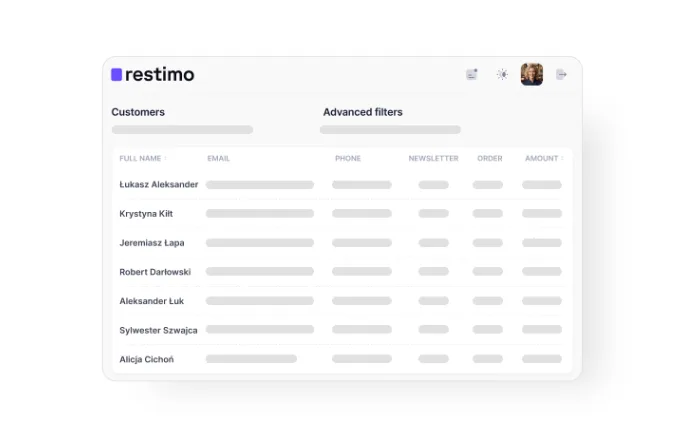The image size is (684, 422).
Task: Click the amount cell for Sylwester Szwajca
Action: click(542, 329)
